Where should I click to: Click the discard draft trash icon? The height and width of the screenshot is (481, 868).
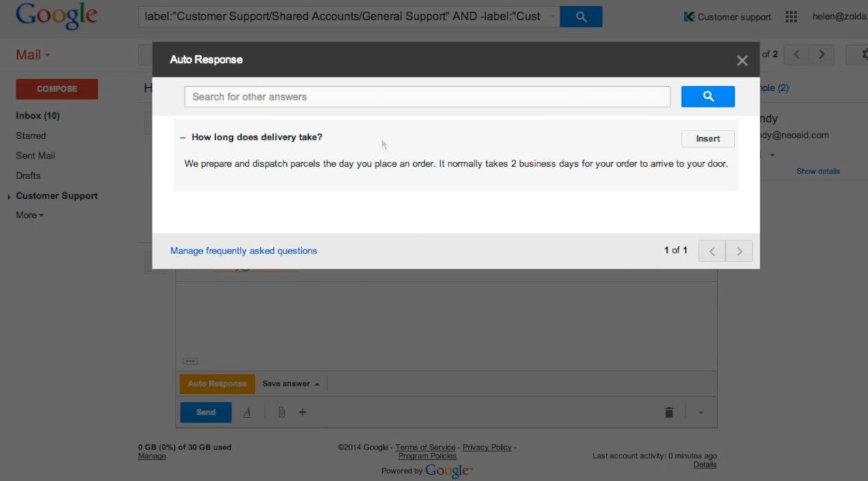click(x=669, y=412)
